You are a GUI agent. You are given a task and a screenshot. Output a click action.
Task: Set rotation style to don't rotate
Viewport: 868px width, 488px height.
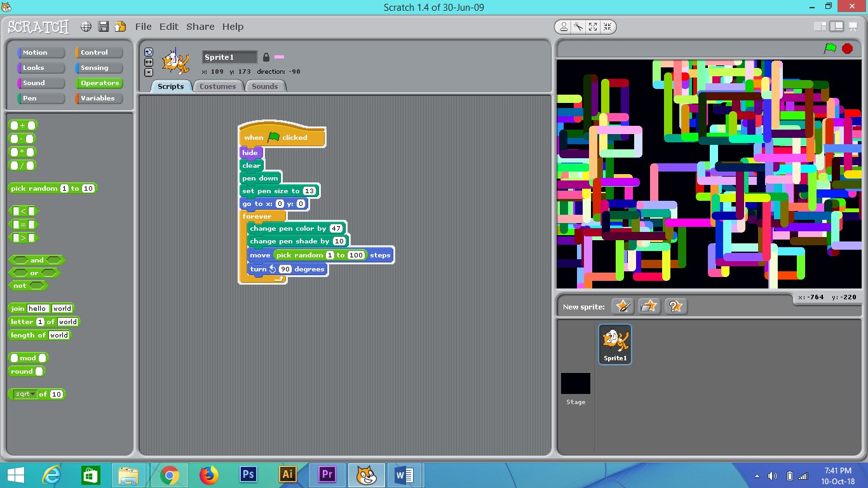pyautogui.click(x=149, y=72)
